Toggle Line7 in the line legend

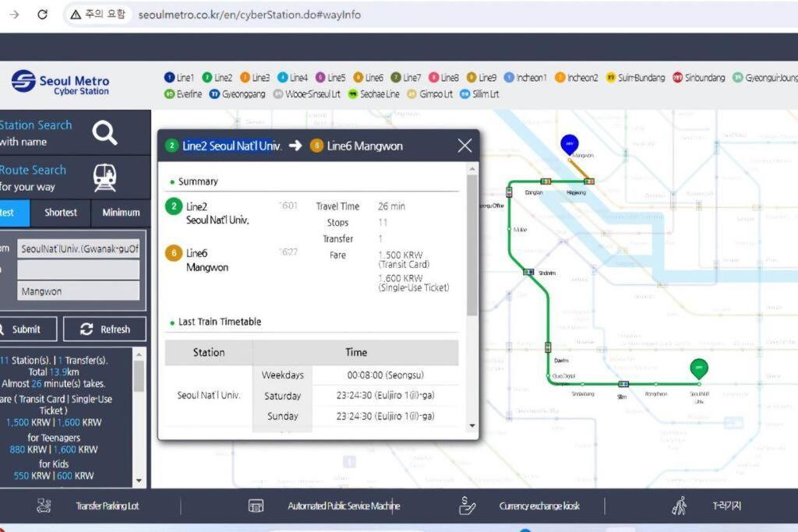pos(406,77)
